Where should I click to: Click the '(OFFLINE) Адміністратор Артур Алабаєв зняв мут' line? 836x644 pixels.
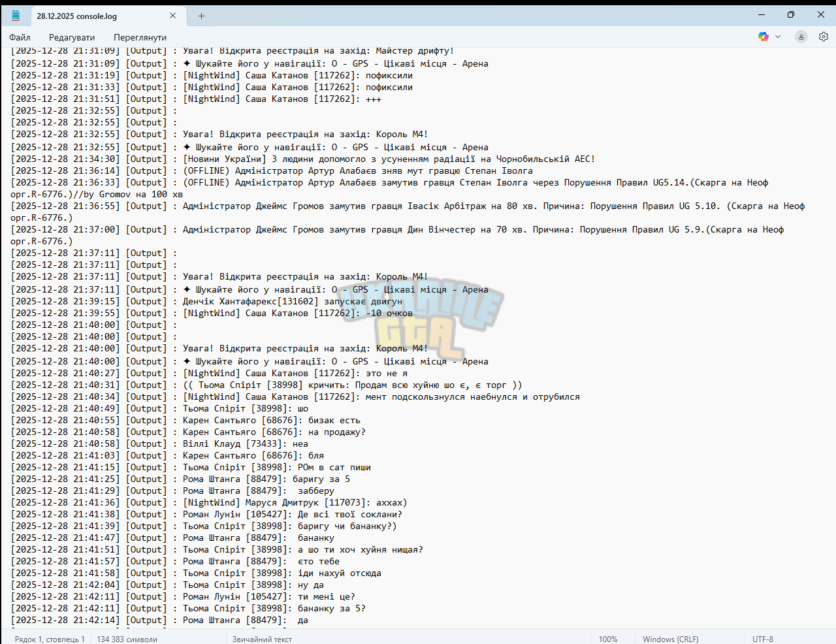(x=272, y=170)
